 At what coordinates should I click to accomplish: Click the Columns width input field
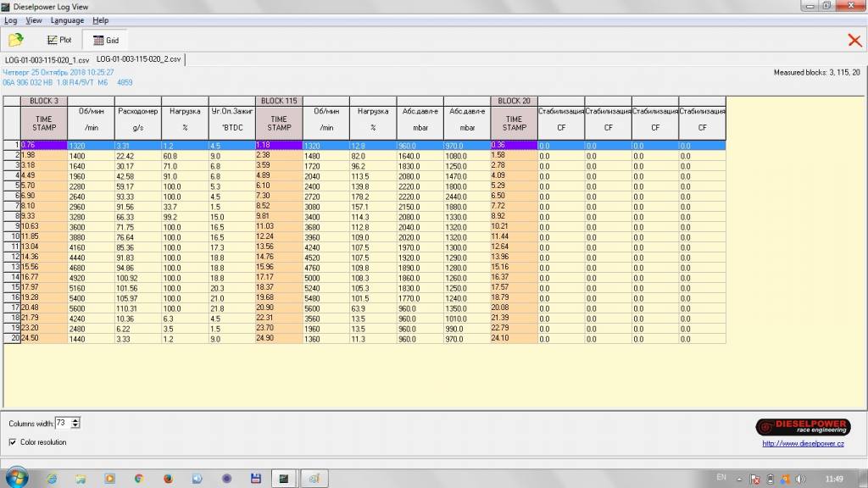tap(63, 423)
